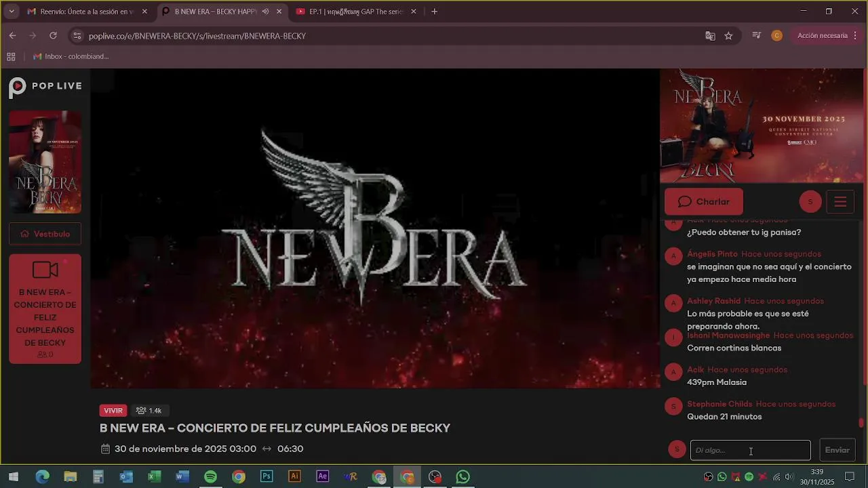View site information icon in address bar
The width and height of the screenshot is (868, 488).
pyautogui.click(x=77, y=36)
